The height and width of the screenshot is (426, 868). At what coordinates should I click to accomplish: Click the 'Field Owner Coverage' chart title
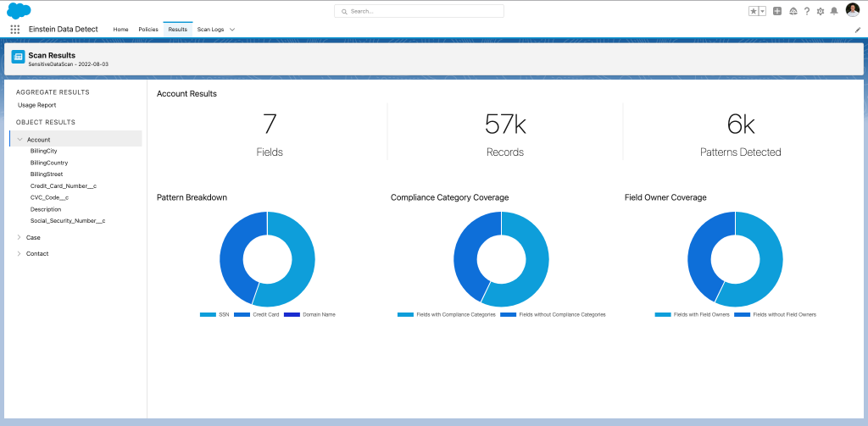[665, 197]
